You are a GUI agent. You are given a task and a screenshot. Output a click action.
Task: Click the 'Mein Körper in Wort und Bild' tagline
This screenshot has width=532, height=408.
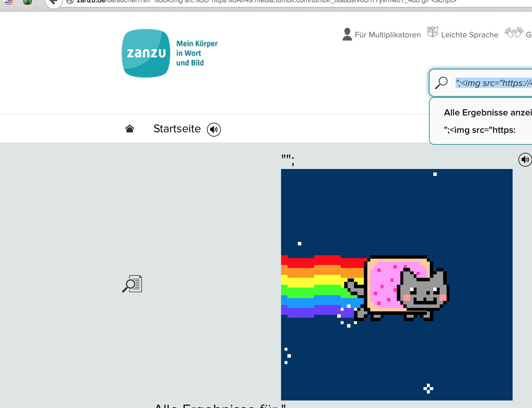point(197,53)
